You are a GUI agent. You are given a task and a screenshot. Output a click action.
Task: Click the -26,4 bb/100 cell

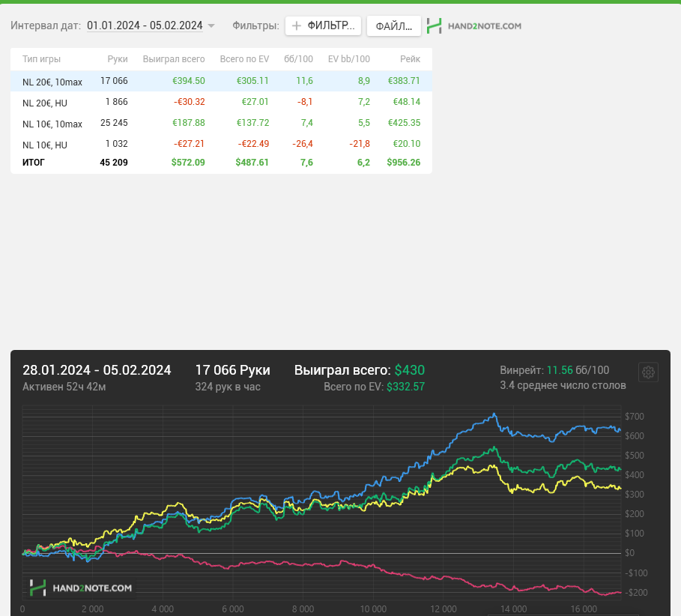click(x=303, y=143)
